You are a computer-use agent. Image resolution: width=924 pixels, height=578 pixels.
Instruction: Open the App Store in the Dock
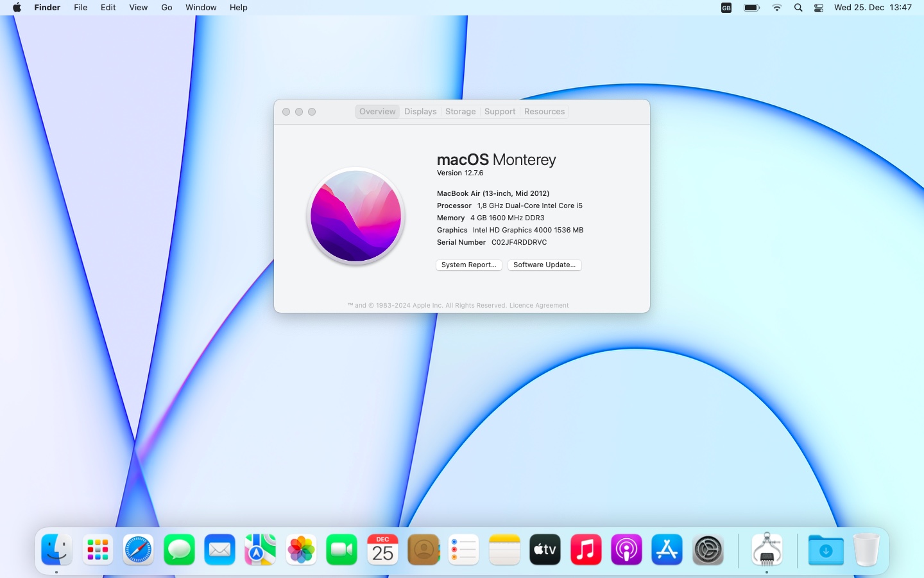click(x=667, y=550)
